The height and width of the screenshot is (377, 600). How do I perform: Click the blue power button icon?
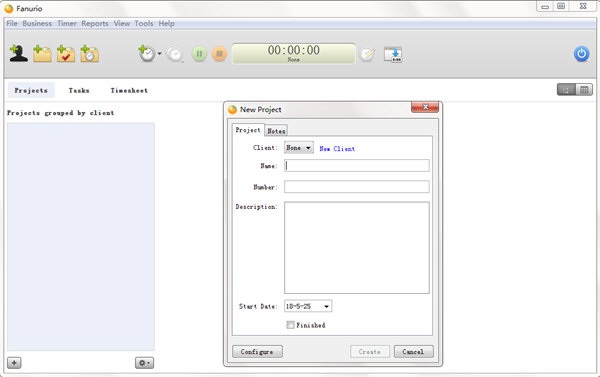(x=581, y=54)
